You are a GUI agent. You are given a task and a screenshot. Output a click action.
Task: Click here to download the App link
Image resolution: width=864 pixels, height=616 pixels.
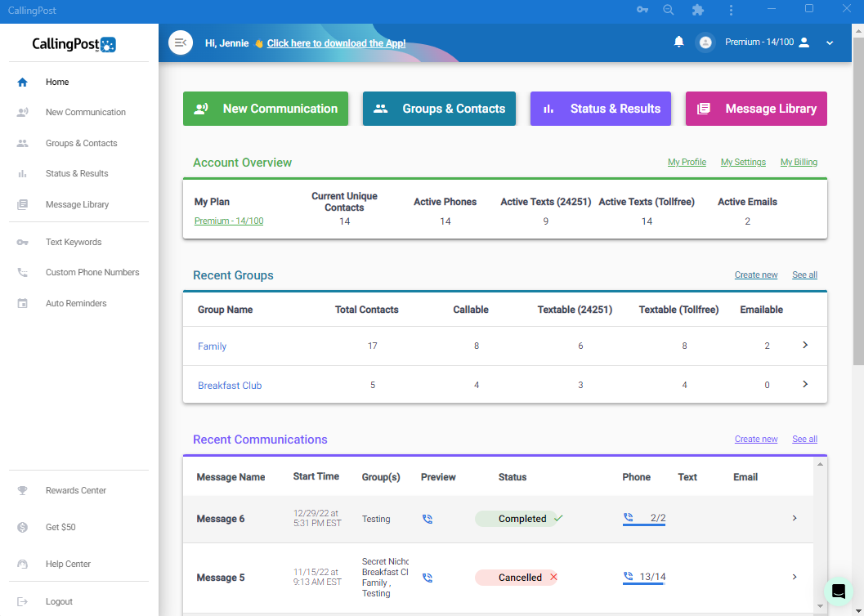[x=336, y=42]
